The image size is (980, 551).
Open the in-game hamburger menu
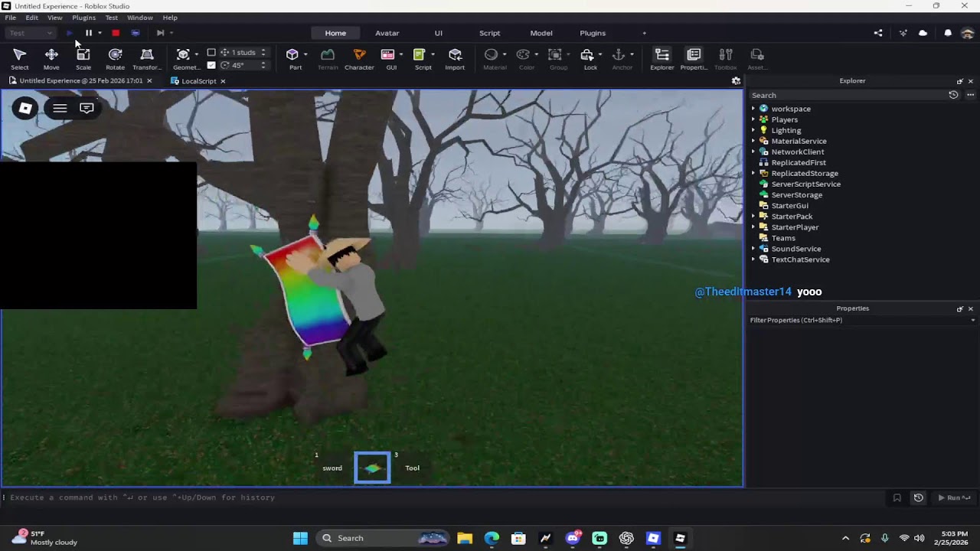(x=60, y=108)
